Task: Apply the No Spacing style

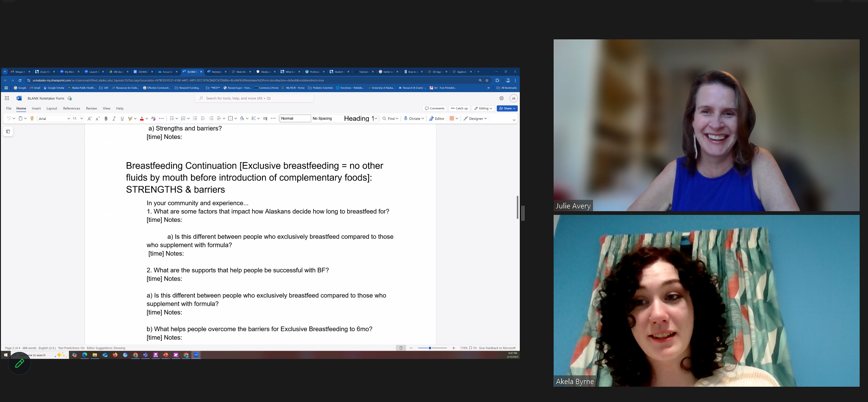Action: [x=322, y=119]
